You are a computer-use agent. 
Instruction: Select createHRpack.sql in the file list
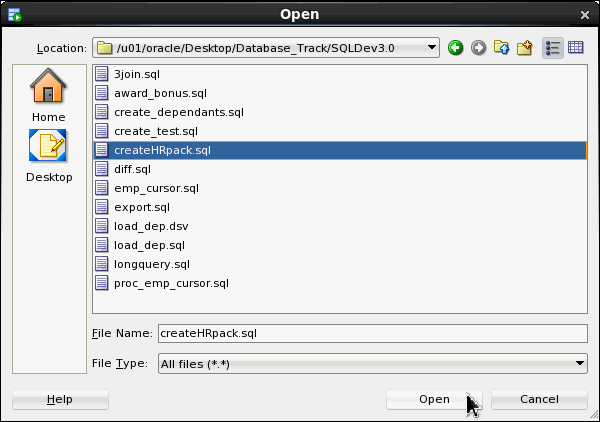tap(162, 150)
